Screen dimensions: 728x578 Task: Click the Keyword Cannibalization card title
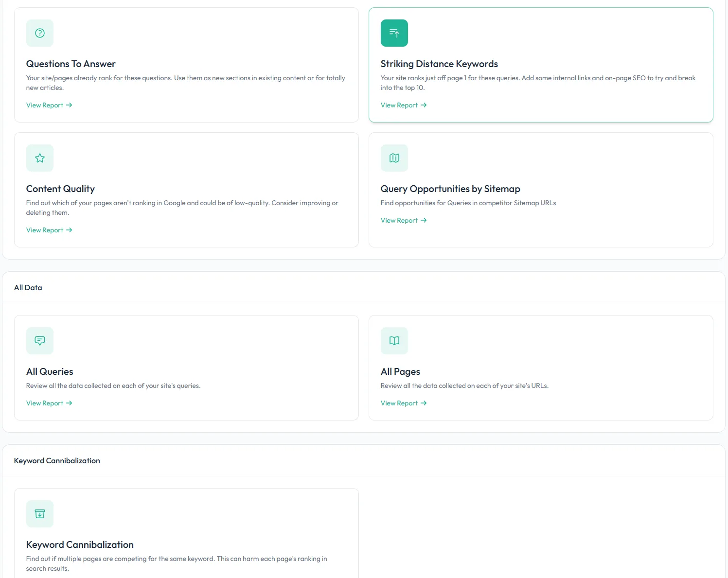point(80,544)
